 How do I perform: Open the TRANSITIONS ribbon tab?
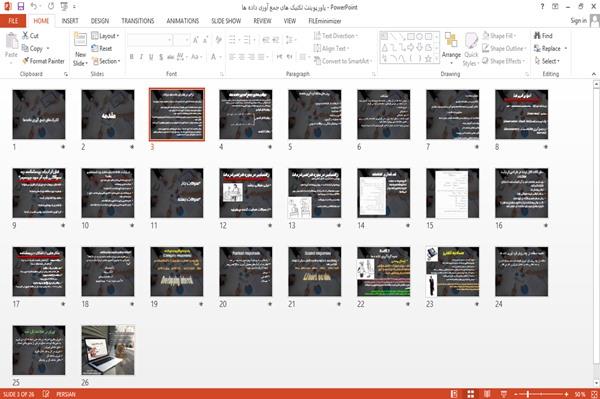[138, 21]
